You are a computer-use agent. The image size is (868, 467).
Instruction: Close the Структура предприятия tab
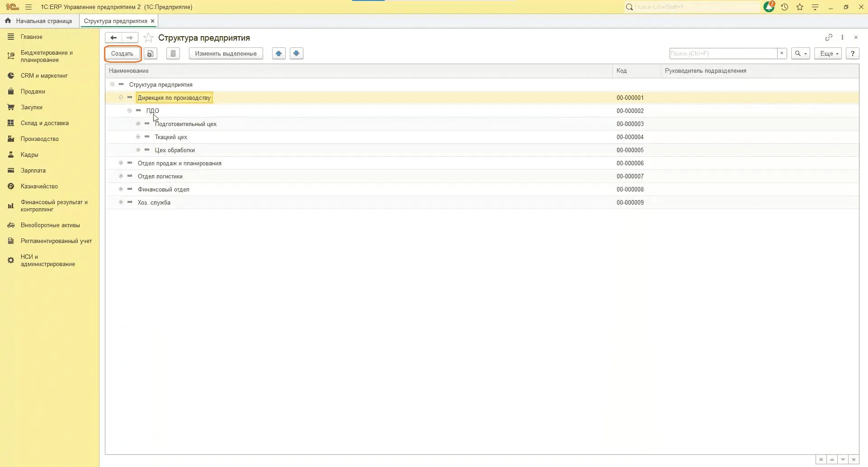(x=153, y=21)
